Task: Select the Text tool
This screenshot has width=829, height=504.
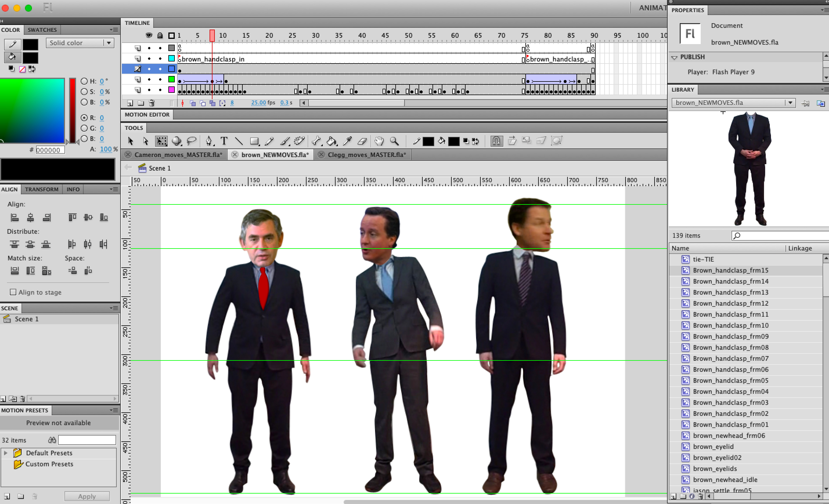Action: (x=224, y=141)
